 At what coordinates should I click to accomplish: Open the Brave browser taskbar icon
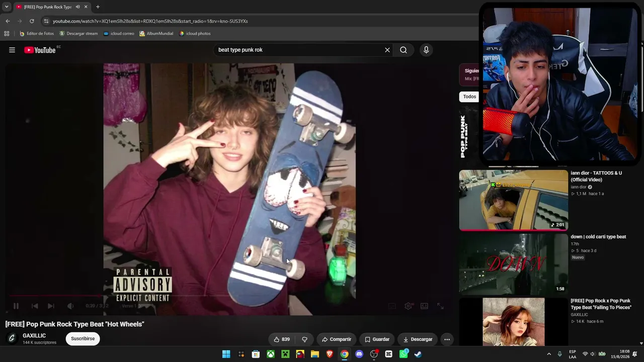(x=330, y=354)
